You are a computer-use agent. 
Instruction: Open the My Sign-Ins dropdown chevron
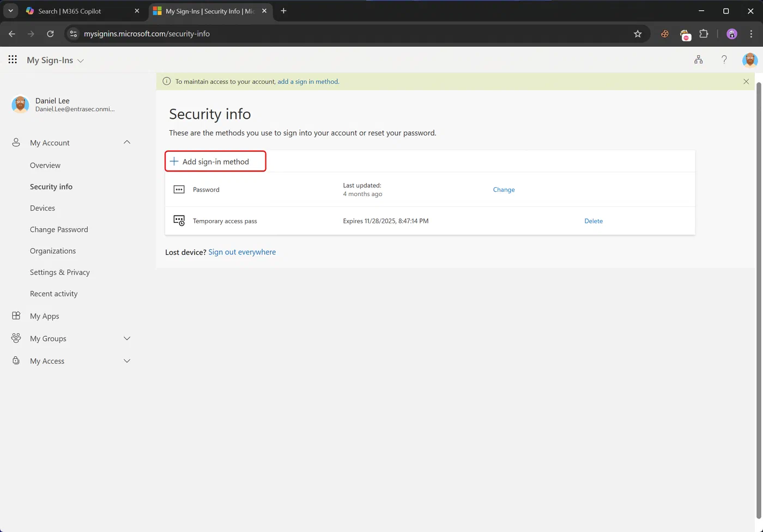[x=81, y=60]
